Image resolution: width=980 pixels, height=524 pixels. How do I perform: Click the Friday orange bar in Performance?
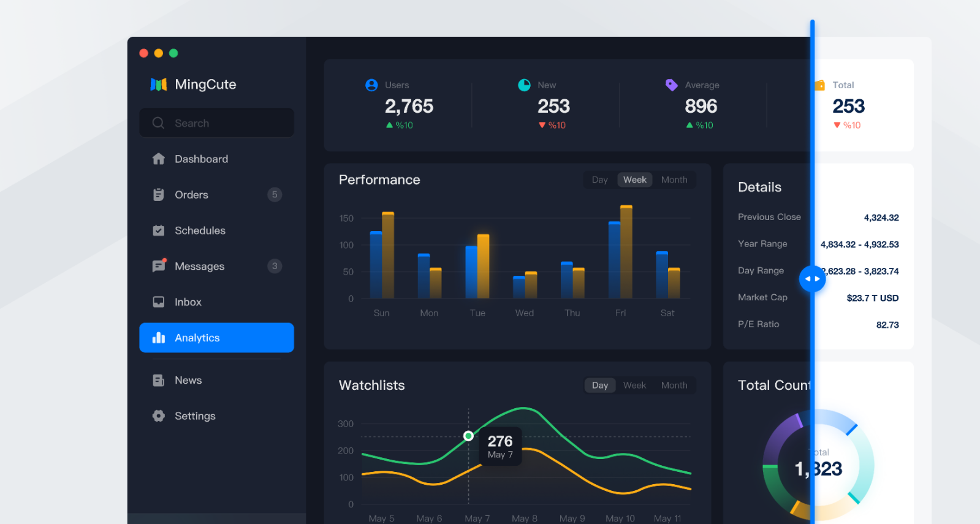coord(626,252)
